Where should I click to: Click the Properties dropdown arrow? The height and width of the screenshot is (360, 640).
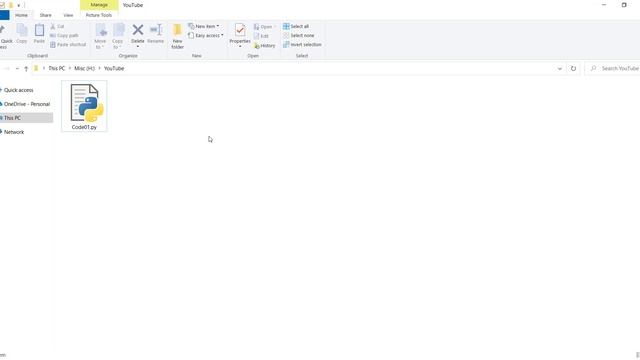click(x=240, y=47)
